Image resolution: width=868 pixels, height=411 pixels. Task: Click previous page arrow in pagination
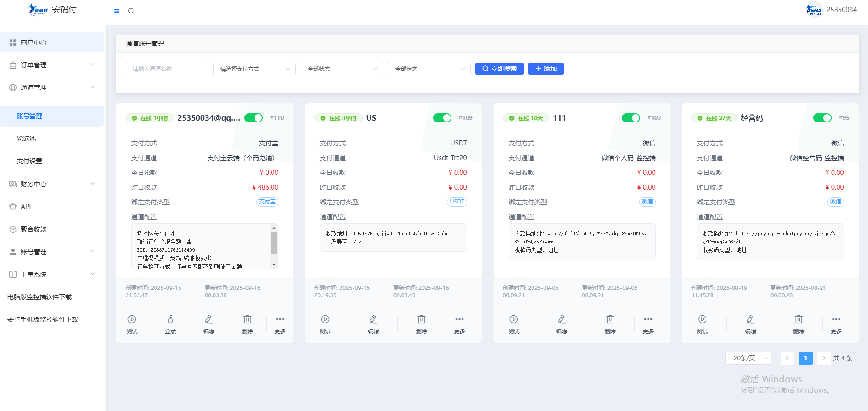click(787, 358)
